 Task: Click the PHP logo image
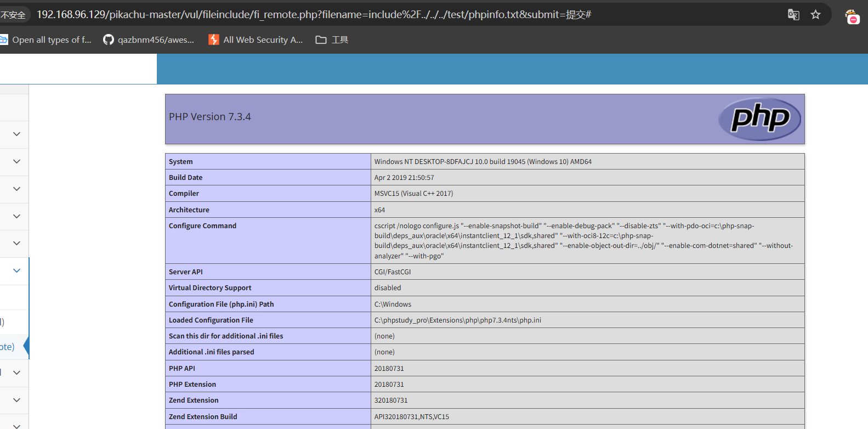tap(760, 119)
